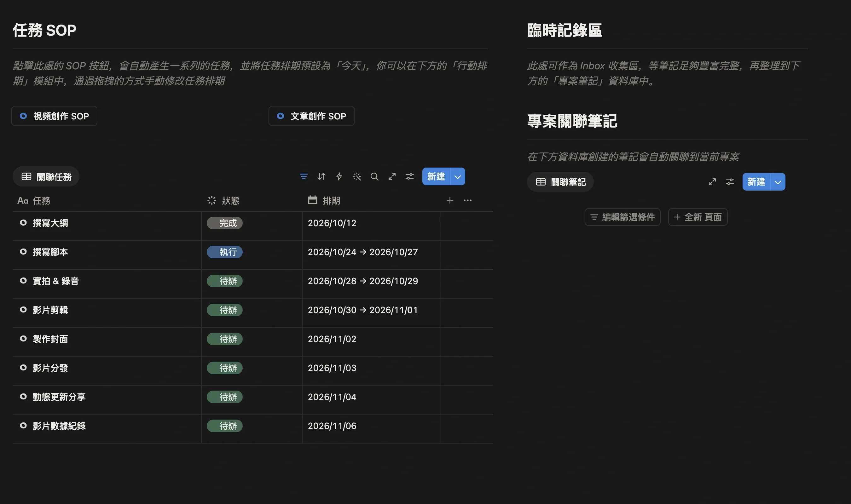Edit the date range 2026/10/30 → 2026/11/01

363,310
